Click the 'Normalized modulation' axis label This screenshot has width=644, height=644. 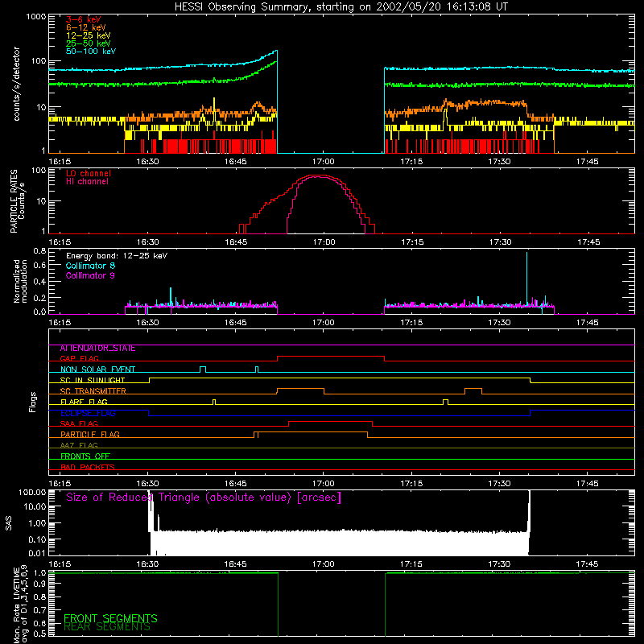tap(20, 281)
